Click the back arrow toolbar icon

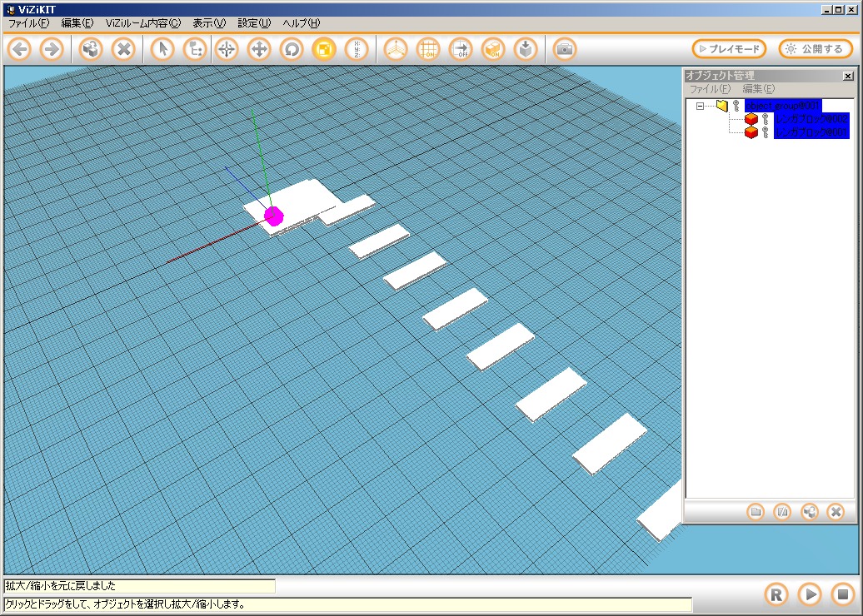point(20,49)
